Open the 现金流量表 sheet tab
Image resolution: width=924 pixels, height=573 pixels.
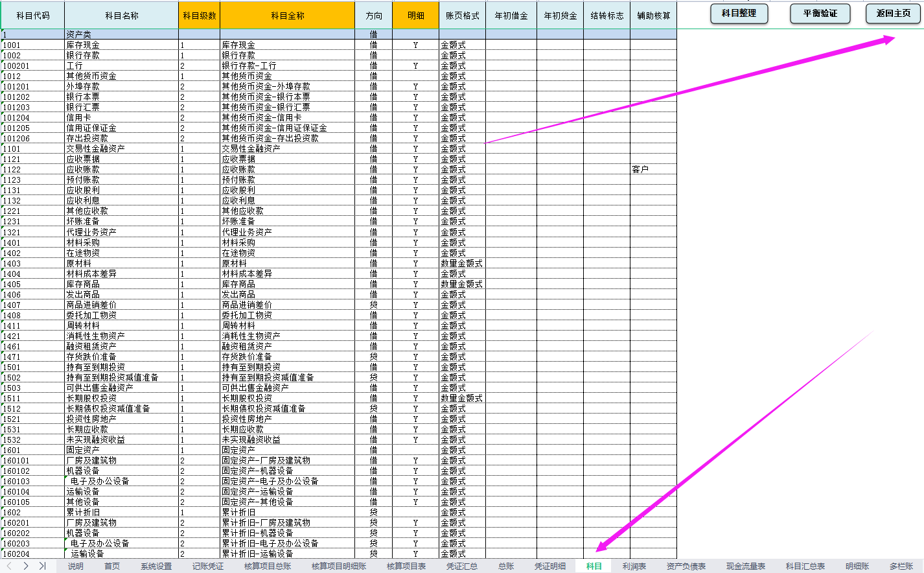746,567
